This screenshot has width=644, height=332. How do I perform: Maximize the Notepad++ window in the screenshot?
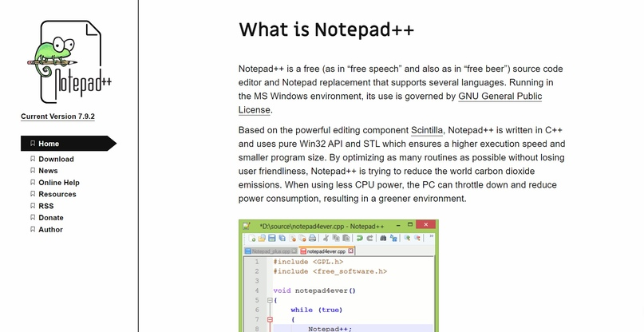point(410,224)
